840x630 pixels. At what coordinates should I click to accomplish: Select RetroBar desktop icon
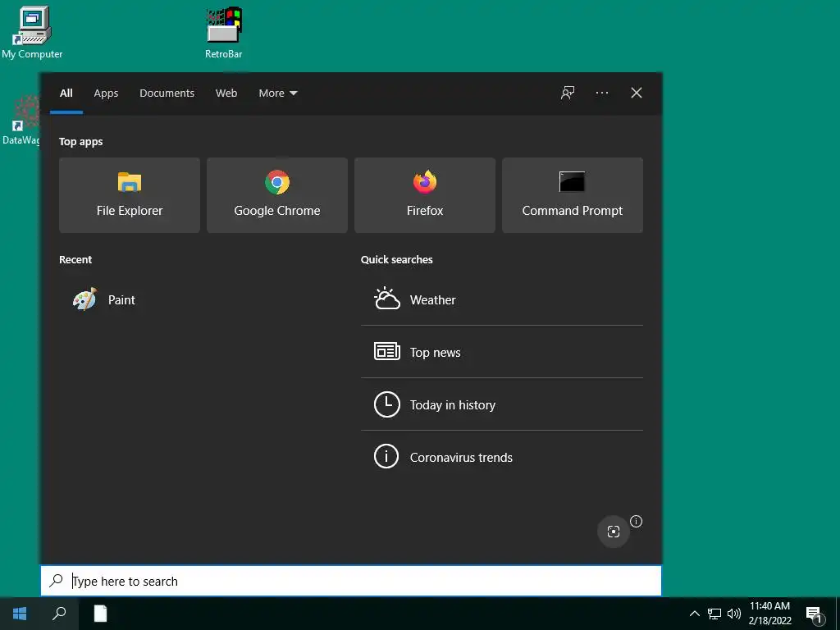coord(223,33)
